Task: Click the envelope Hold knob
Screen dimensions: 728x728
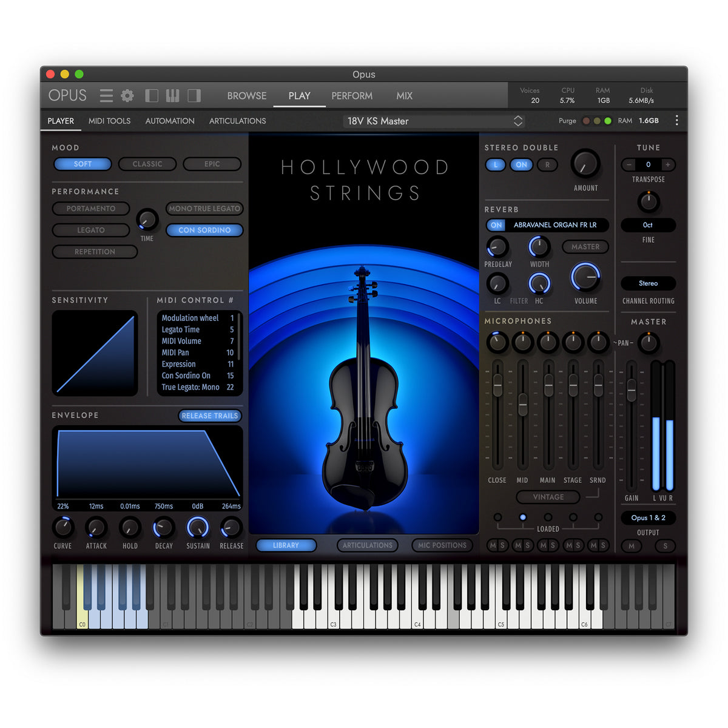Action: tap(130, 528)
